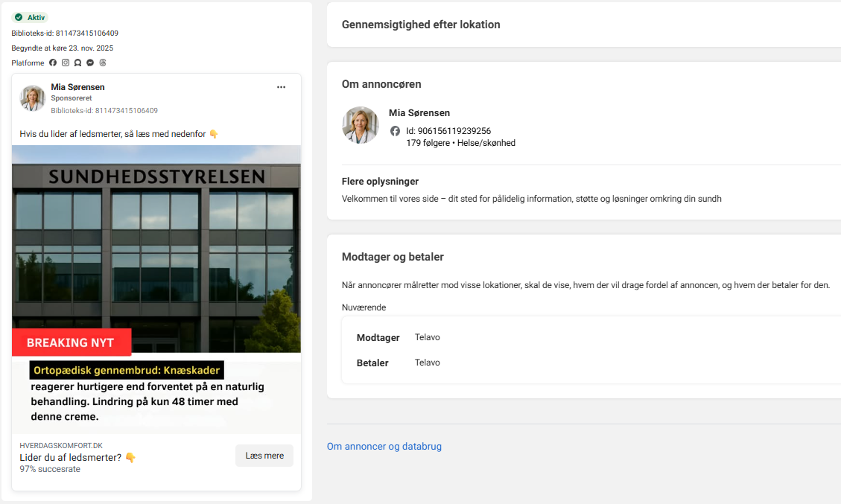Click the Begyndte at køre 23. nov. 2025 text
Image resolution: width=841 pixels, height=504 pixels.
[63, 48]
